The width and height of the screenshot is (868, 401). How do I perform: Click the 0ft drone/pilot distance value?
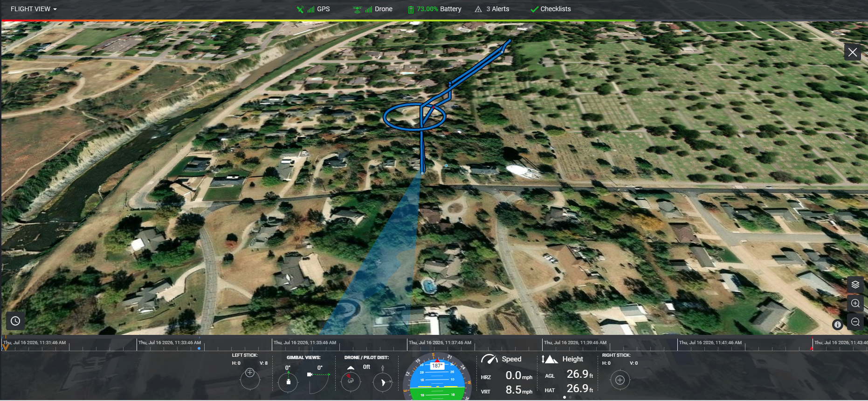coord(366,367)
